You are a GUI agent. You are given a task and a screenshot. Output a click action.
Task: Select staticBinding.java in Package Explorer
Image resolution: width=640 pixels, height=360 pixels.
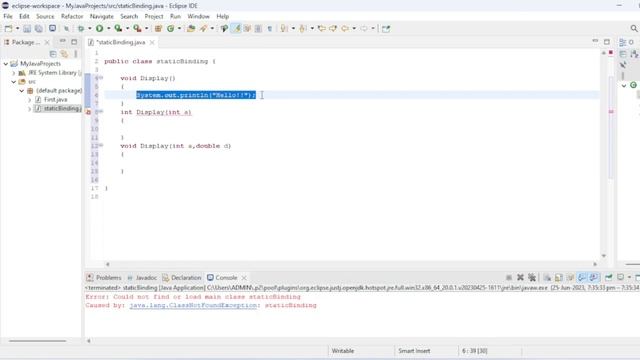click(x=62, y=109)
